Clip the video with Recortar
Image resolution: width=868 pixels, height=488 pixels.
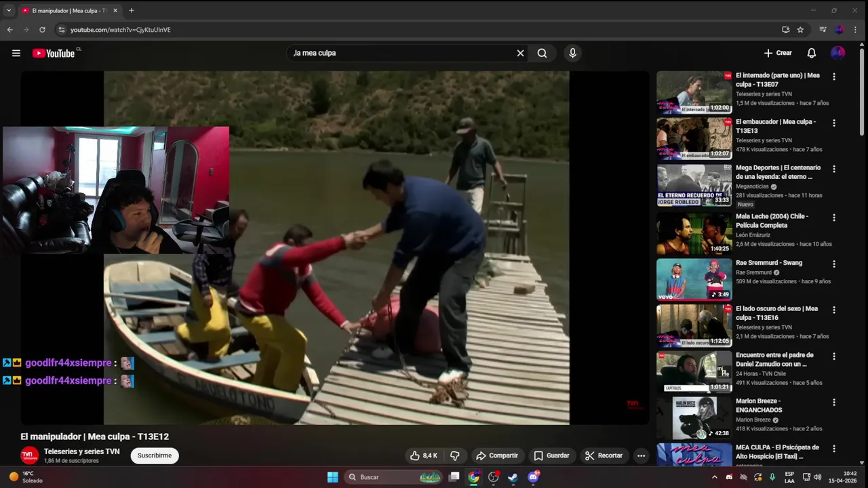tap(604, 455)
